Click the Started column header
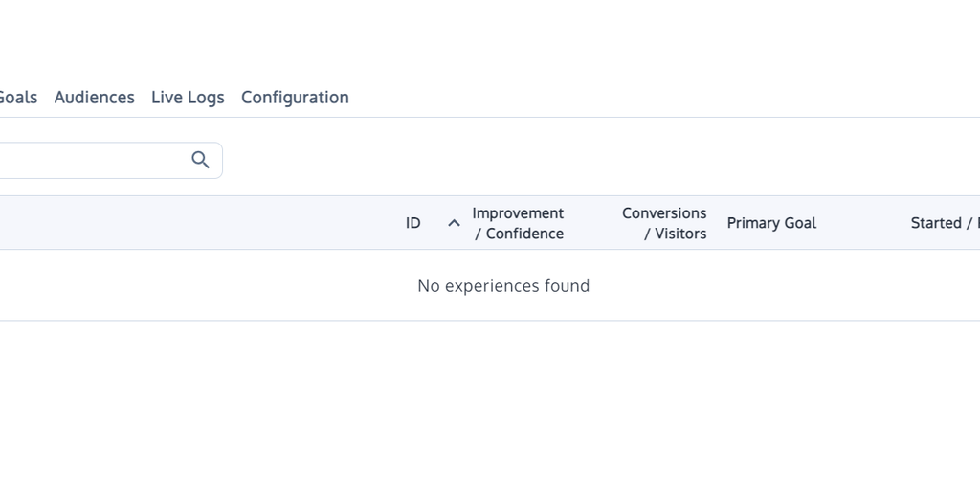 (938, 223)
